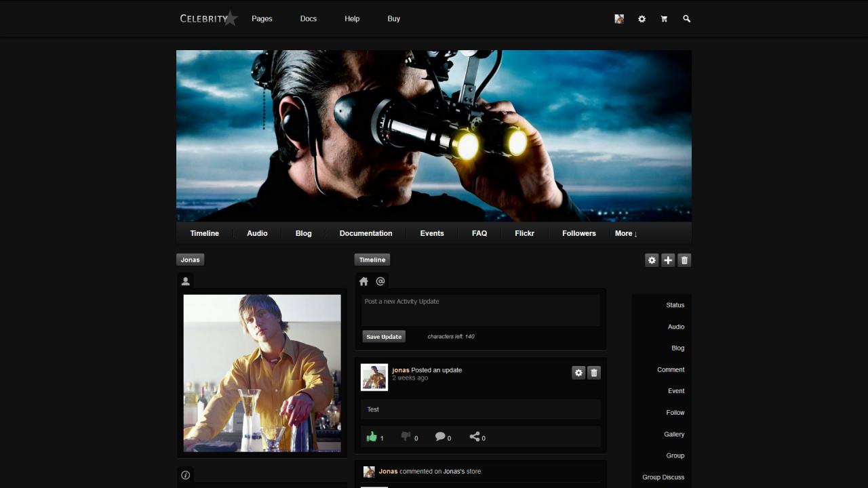Click the plus icon beside Timeline header
The image size is (868, 488).
point(668,260)
